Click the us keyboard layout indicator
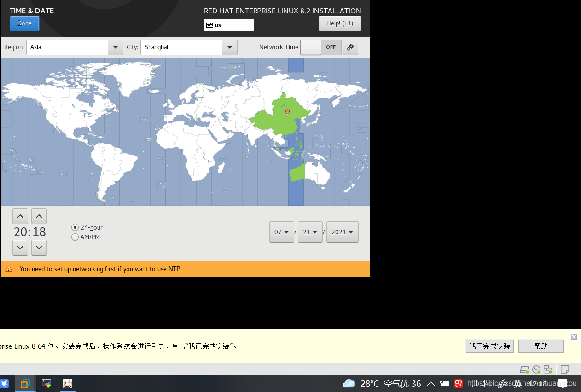 pos(229,25)
